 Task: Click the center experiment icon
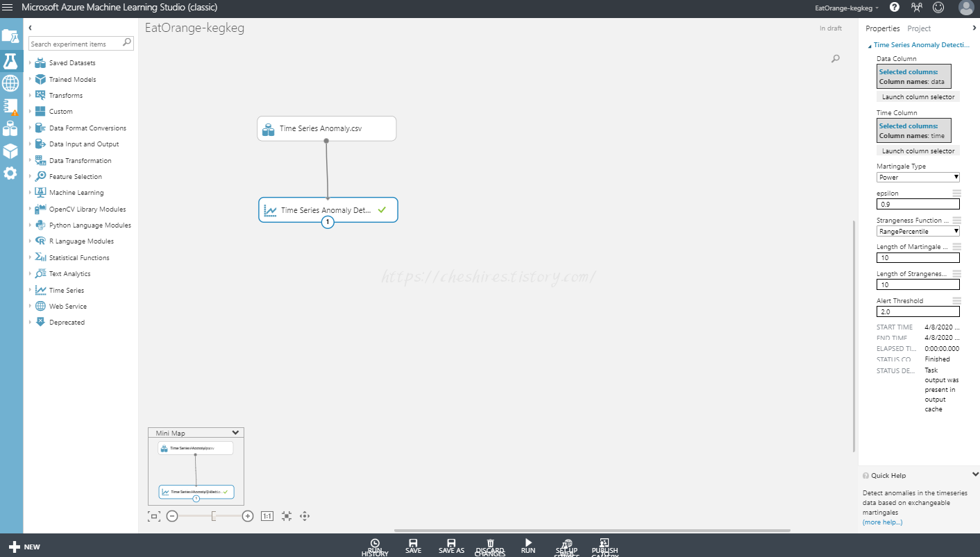click(x=286, y=516)
